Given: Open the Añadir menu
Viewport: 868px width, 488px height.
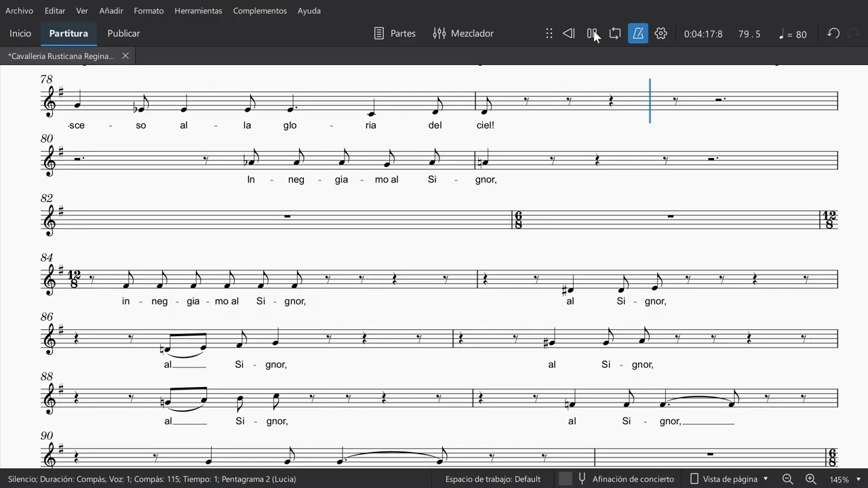Looking at the screenshot, I should point(111,11).
